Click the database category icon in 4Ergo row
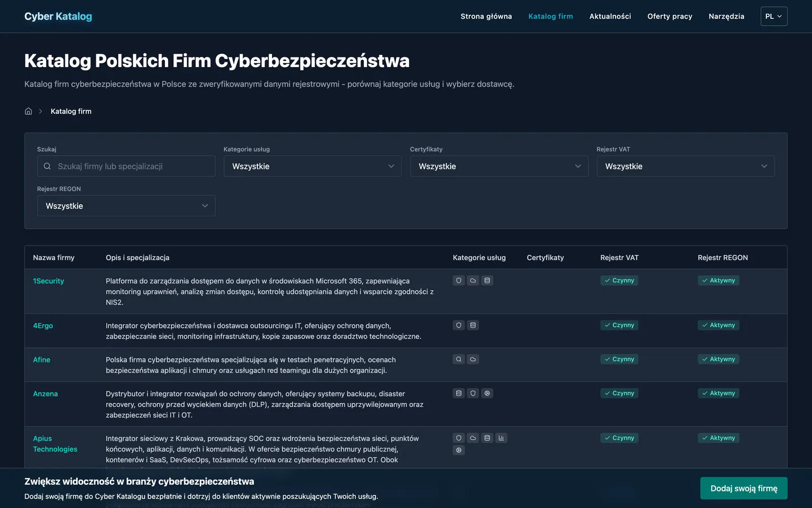This screenshot has width=812, height=508. (x=473, y=325)
